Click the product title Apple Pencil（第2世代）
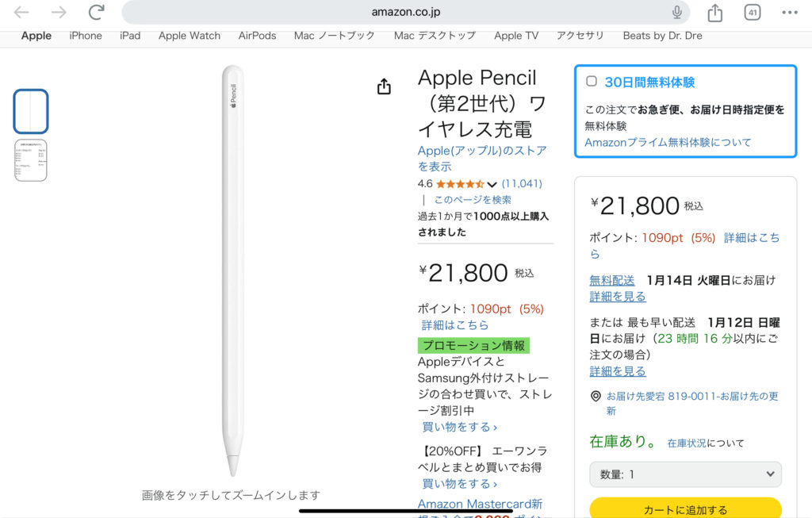 pyautogui.click(x=482, y=104)
